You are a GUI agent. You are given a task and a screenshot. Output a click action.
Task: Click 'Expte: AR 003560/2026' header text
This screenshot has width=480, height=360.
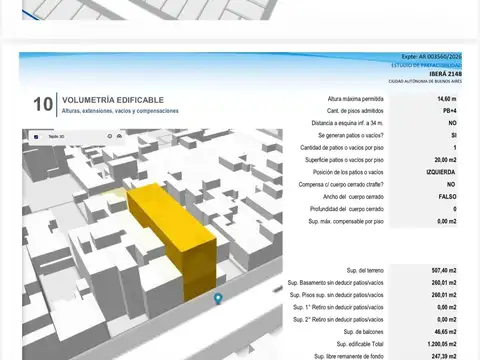(x=431, y=57)
